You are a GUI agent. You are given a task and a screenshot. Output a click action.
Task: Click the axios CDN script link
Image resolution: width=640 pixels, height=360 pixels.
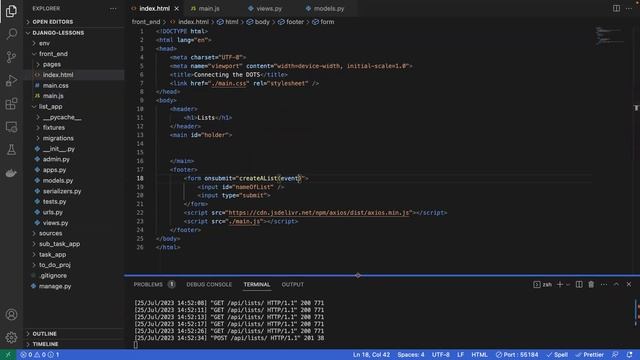coord(319,213)
